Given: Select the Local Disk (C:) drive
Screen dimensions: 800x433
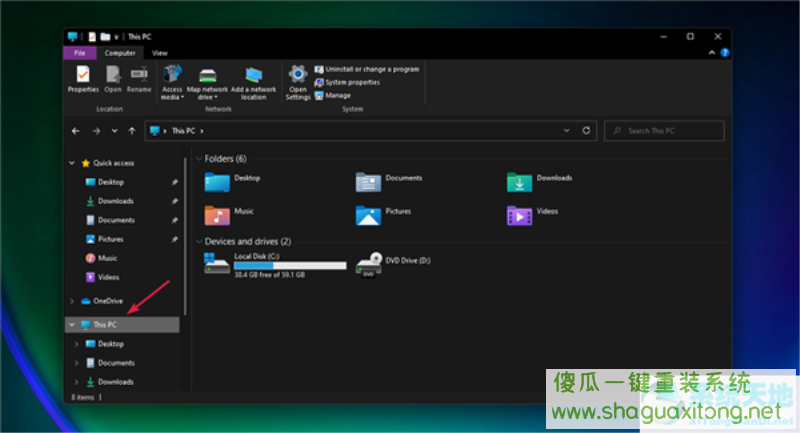Looking at the screenshot, I should [275, 265].
